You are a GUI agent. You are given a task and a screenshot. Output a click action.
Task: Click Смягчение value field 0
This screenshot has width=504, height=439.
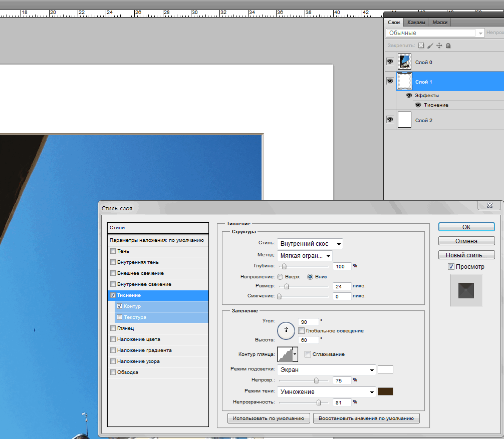(342, 296)
